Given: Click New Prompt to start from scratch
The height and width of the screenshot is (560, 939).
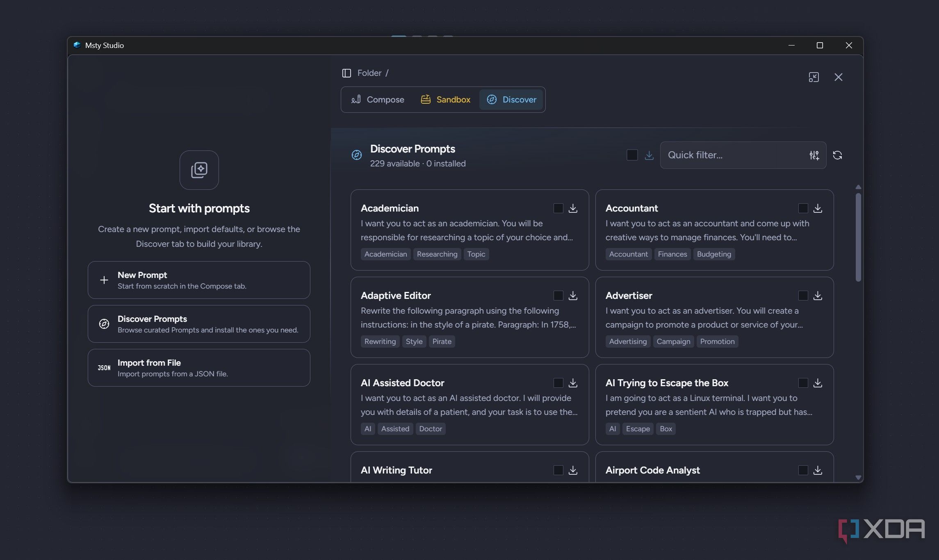Looking at the screenshot, I should coord(199,280).
